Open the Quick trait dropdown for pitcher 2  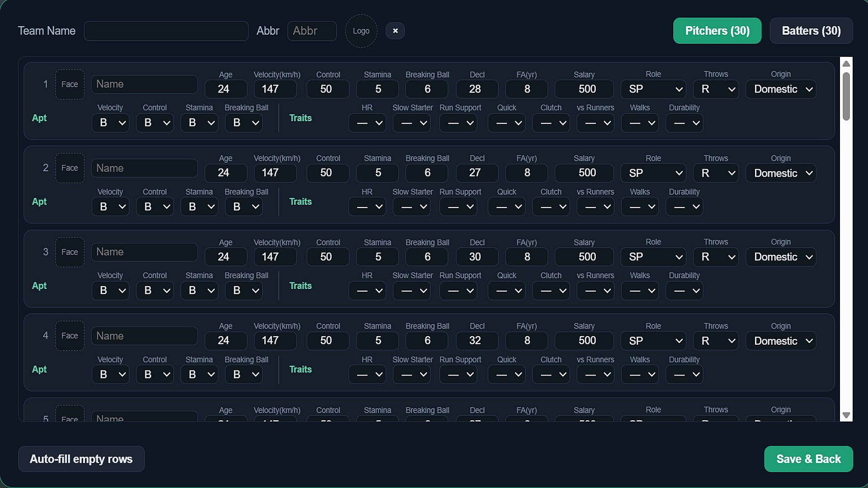point(506,206)
